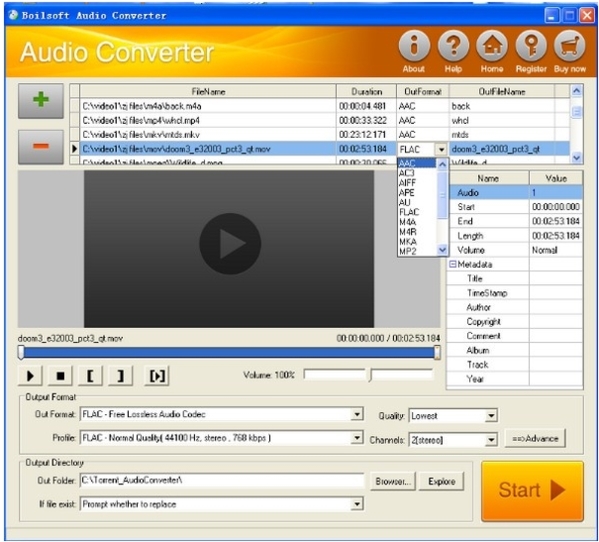Open the Channels 2(stereo) dropdown
The width and height of the screenshot is (599, 542).
(453, 440)
